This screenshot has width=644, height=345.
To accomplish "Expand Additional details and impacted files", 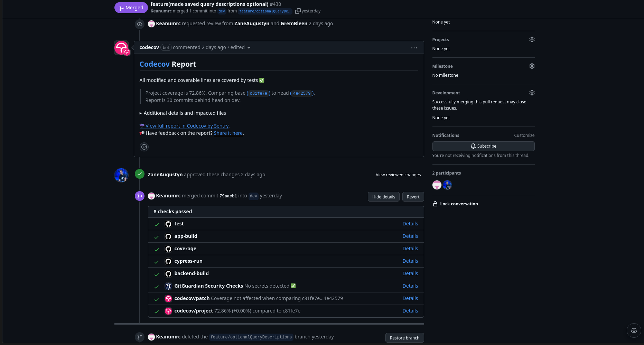I will [183, 113].
